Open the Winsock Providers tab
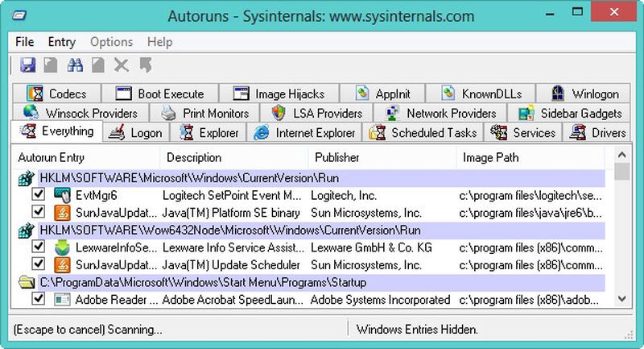The height and width of the screenshot is (349, 644). (x=80, y=113)
